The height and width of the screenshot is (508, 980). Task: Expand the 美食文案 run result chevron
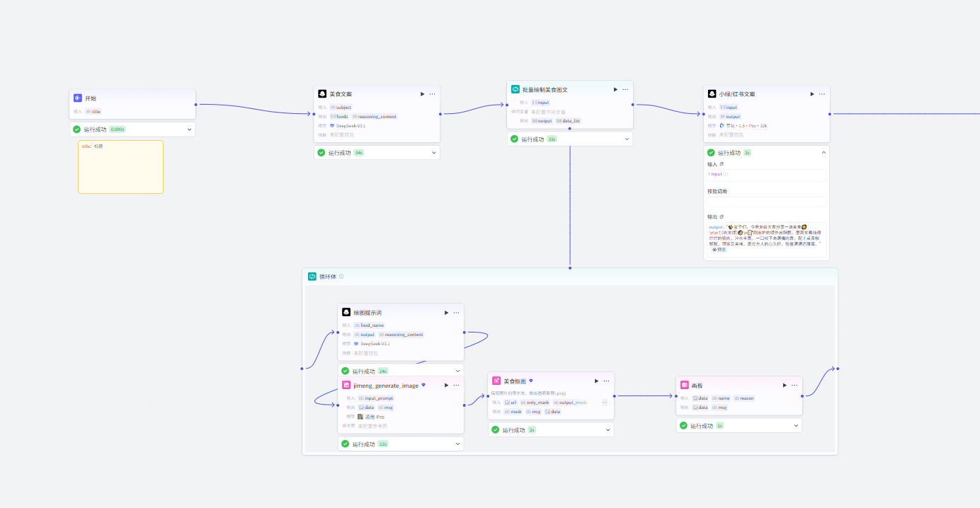pos(434,153)
